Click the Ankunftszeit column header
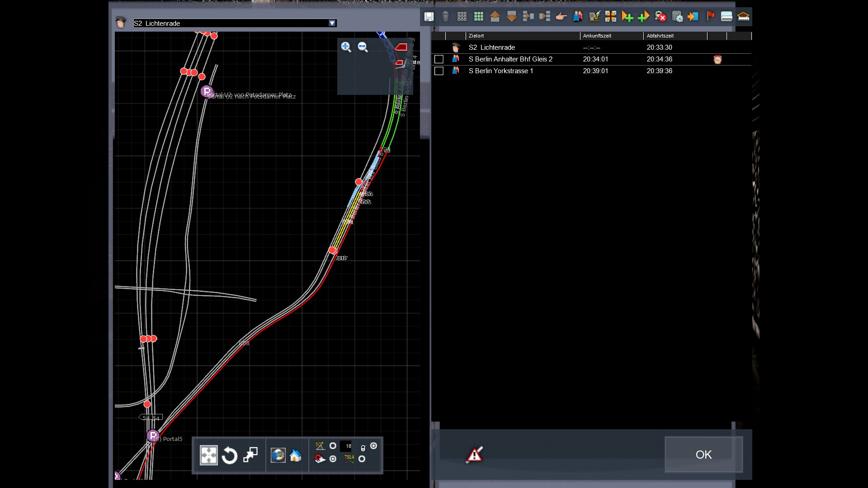The width and height of the screenshot is (868, 488). coord(597,36)
